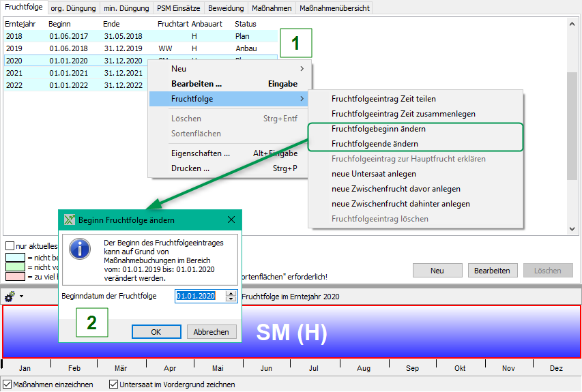This screenshot has height=392, width=582.
Task: Open the dropdown arrow beside the gear icon
Action: click(x=21, y=297)
